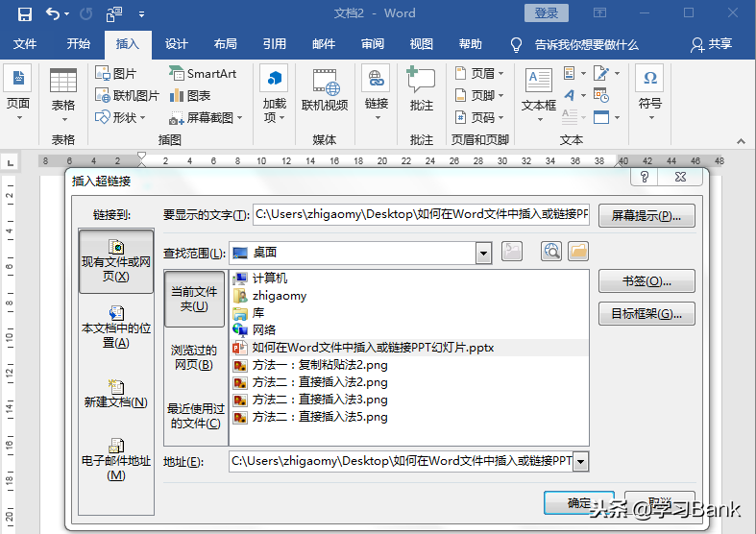Screen dimensions: 756x534
Task: Click the 告诉我你想要做什么 search box
Action: (x=574, y=45)
